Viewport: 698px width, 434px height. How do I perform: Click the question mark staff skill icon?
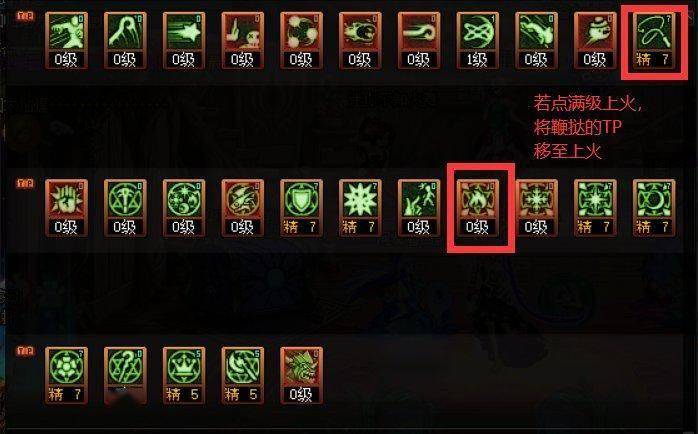(125, 375)
